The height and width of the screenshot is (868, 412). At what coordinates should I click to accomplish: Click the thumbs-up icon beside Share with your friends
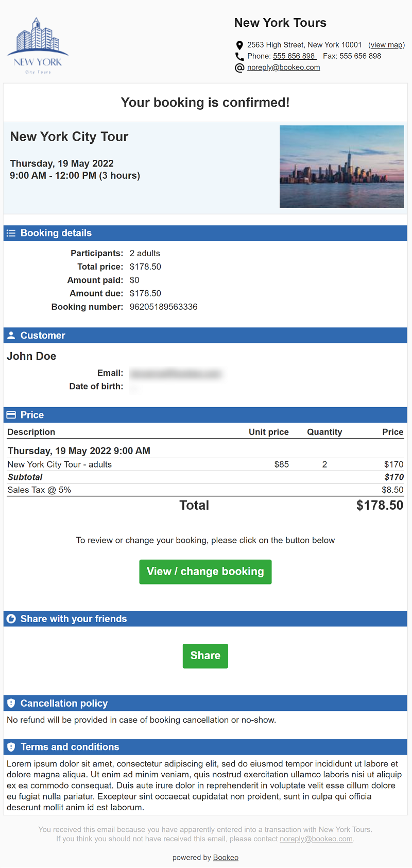(11, 619)
